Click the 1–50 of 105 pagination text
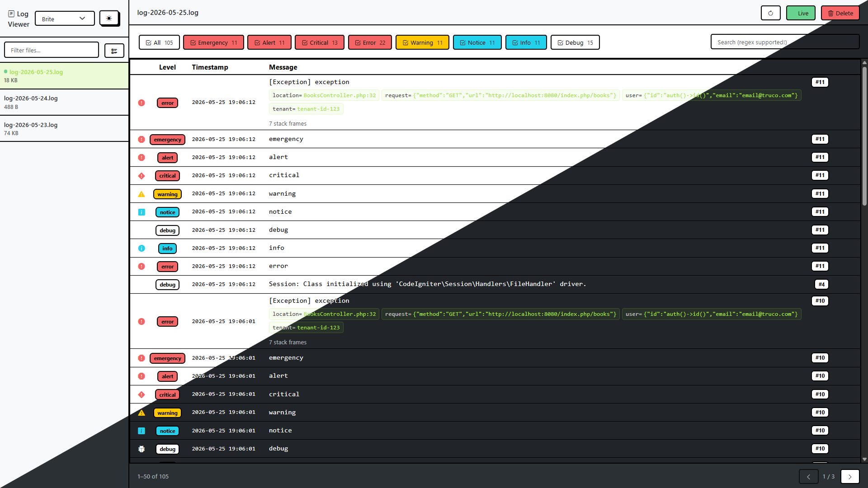Image resolution: width=868 pixels, height=488 pixels. [x=153, y=477]
